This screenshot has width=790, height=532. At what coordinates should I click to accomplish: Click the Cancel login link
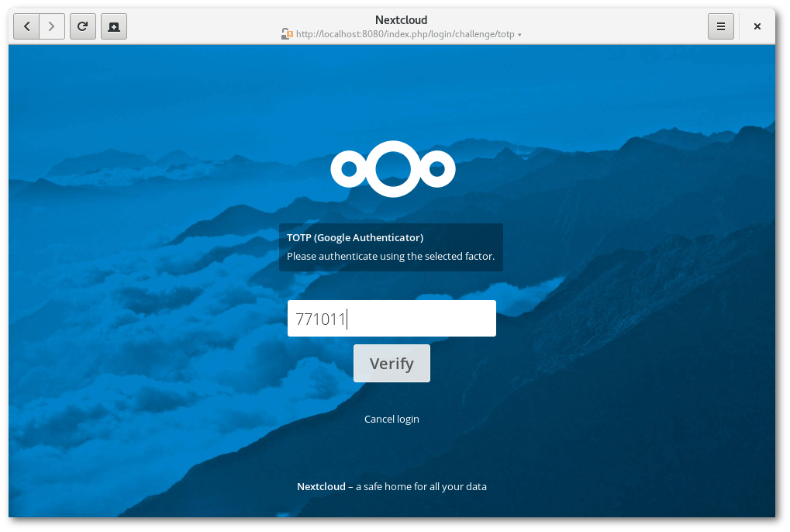[392, 419]
